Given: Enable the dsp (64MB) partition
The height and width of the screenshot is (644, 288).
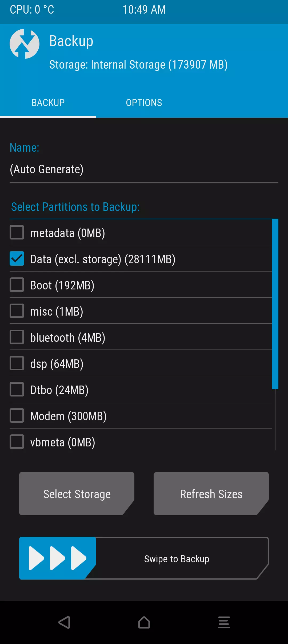Looking at the screenshot, I should [17, 363].
